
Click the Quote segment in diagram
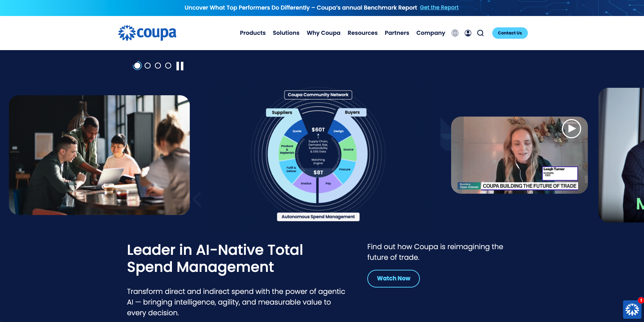[297, 131]
